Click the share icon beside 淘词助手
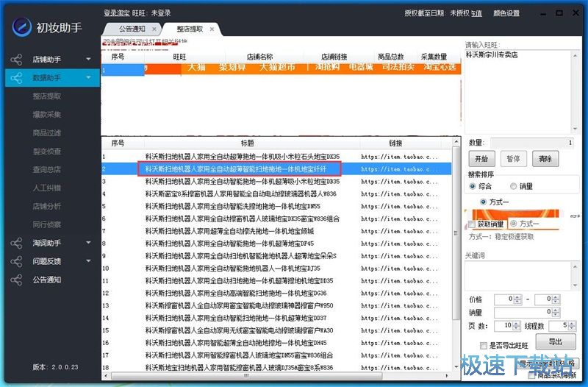The image size is (588, 387). click(x=16, y=243)
